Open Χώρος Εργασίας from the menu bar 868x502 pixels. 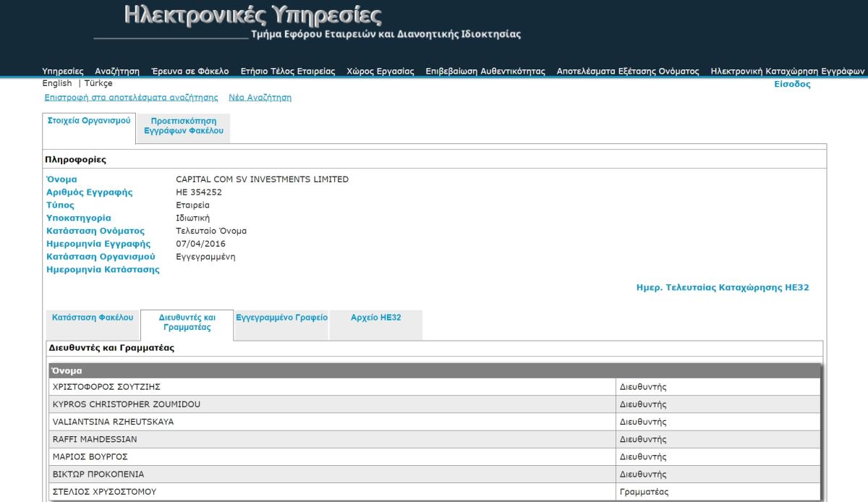click(380, 71)
